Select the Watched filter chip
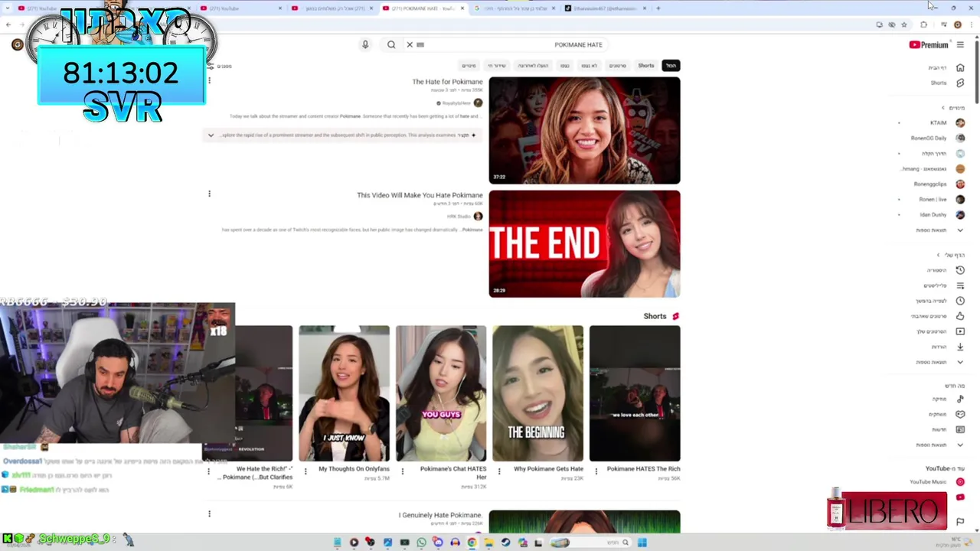This screenshot has width=980, height=551. (x=565, y=66)
